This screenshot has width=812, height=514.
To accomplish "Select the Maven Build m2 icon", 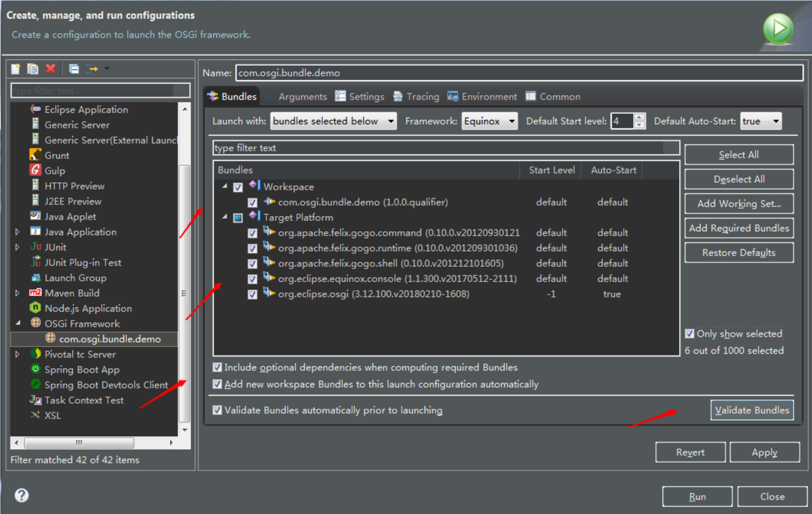I will click(36, 293).
